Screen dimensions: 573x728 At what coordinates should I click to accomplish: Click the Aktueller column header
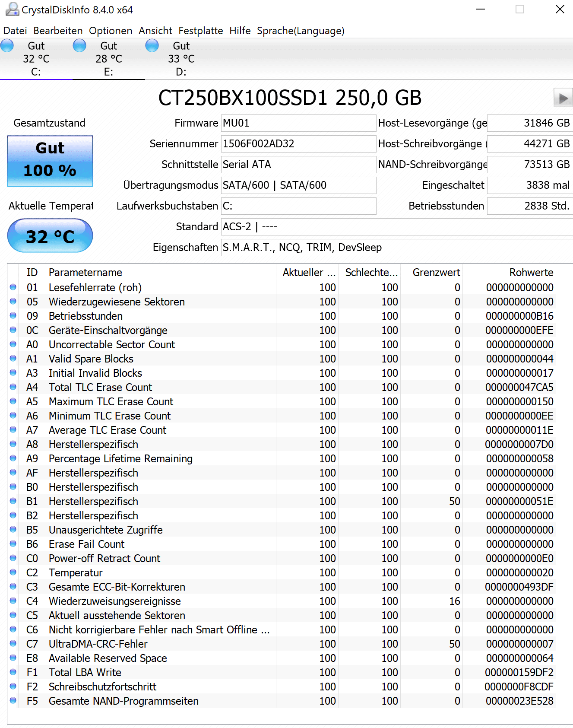click(x=307, y=273)
